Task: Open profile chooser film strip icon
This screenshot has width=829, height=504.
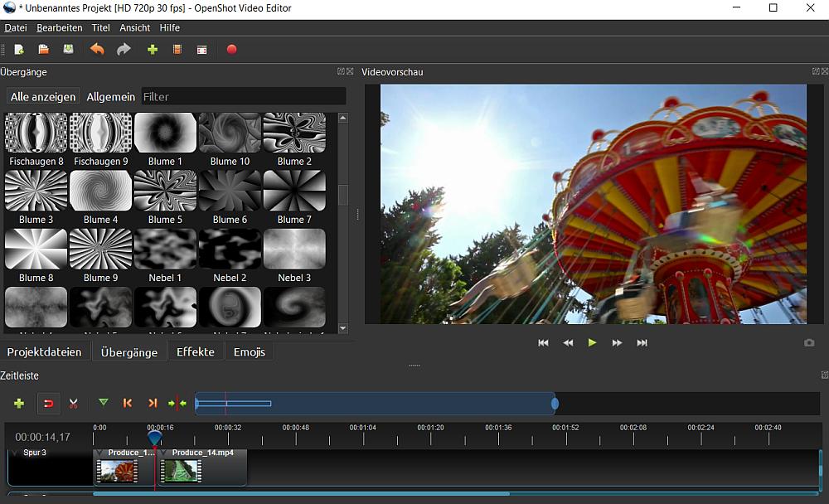Action: [x=177, y=50]
